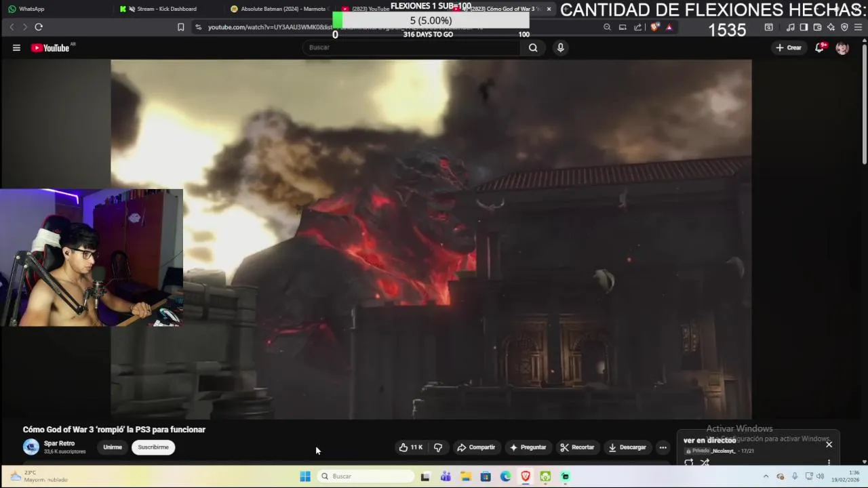
Task: Join the channel with 'Unirme'
Action: pyautogui.click(x=113, y=447)
